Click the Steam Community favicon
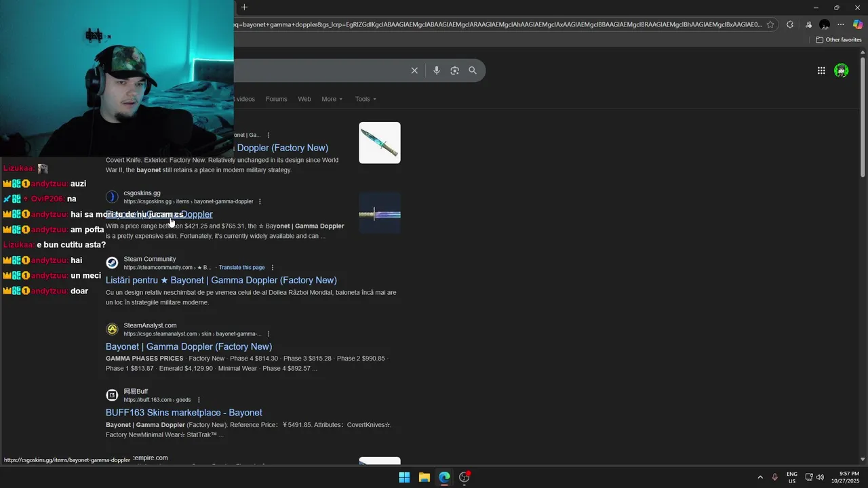This screenshot has width=868, height=488. pyautogui.click(x=112, y=263)
